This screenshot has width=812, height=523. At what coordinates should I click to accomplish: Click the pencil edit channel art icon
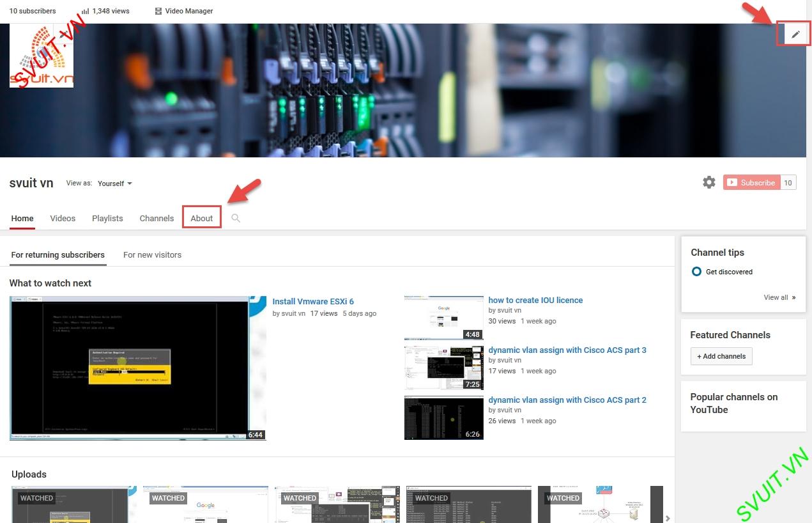click(x=795, y=35)
